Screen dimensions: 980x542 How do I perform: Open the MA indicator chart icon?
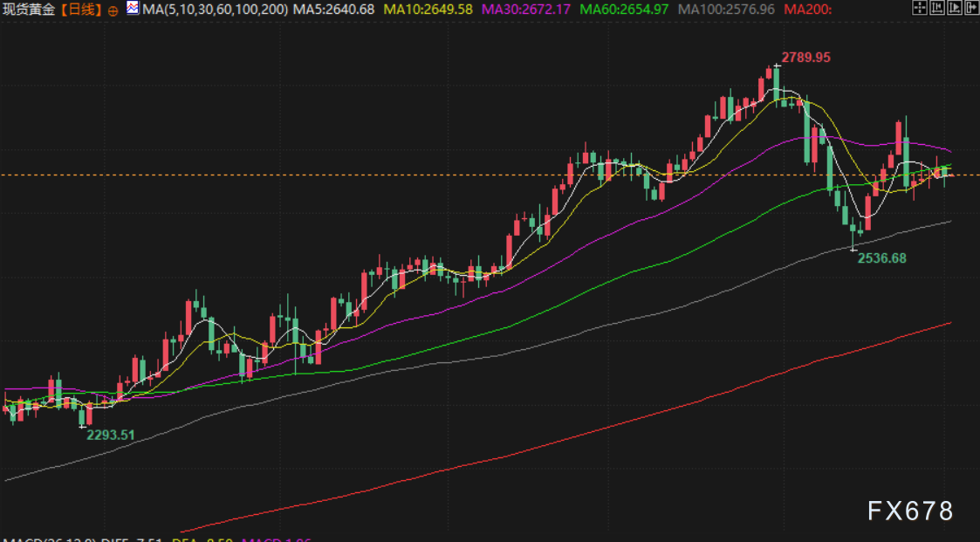(133, 8)
